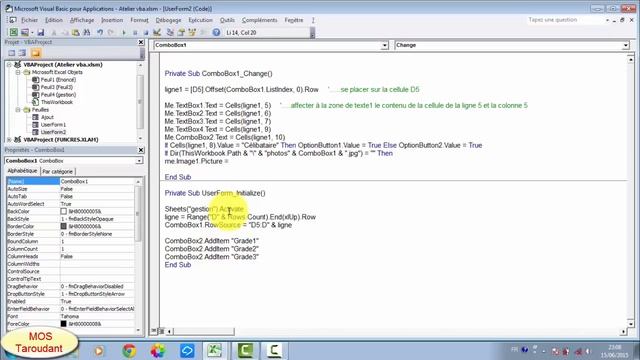The height and width of the screenshot is (360, 640).
Task: Collapse the VBAProject (Atelier vba.xlsm) node
Action: click(9, 64)
